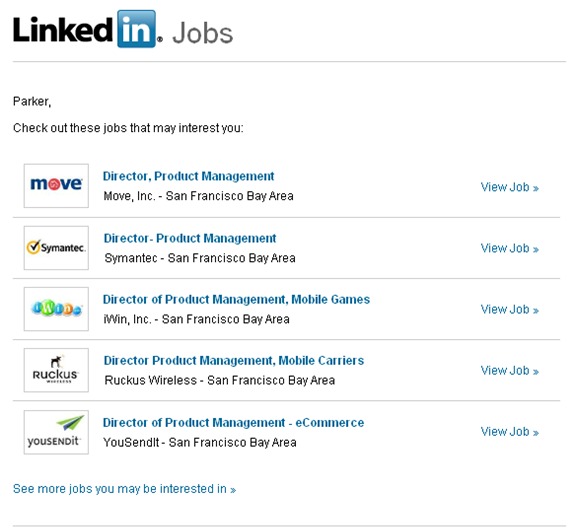View Job for Symantec listing
Screen dimensions: 576x532
[x=510, y=248]
